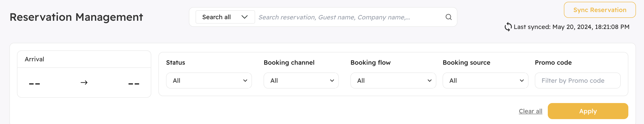Open the Booking channel dropdown
644x124 pixels.
(301, 81)
